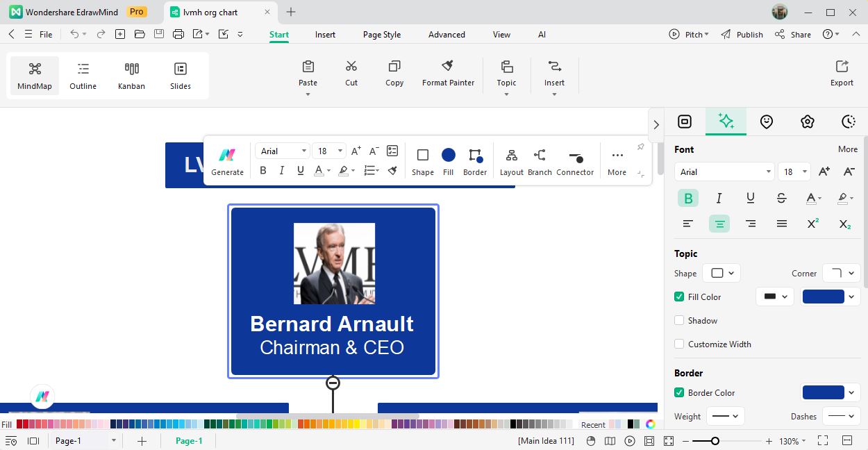Open border Dashes dropdown
868x450 pixels.
(x=842, y=416)
